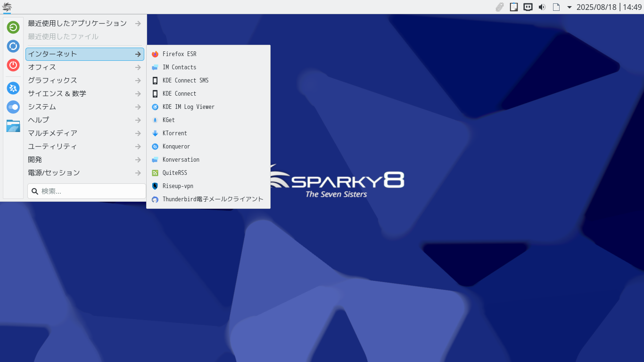Screen dimensions: 644x362
Task: Open the QuiteRSS feed reader
Action: [208, 173]
